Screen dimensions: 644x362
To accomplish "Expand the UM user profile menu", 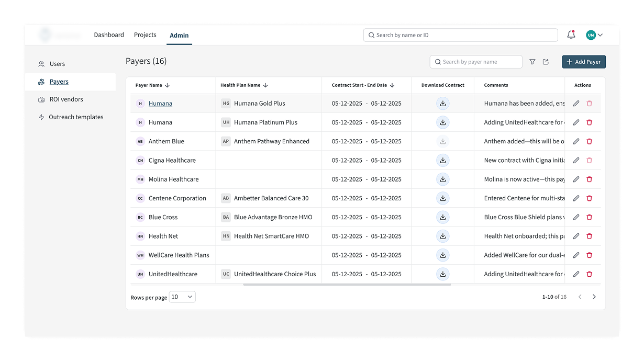I will point(594,35).
